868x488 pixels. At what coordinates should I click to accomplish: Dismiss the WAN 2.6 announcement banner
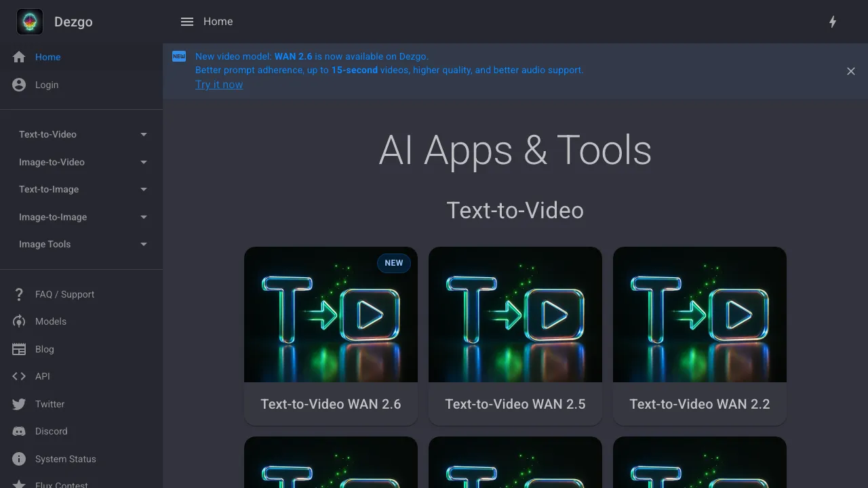pos(851,70)
